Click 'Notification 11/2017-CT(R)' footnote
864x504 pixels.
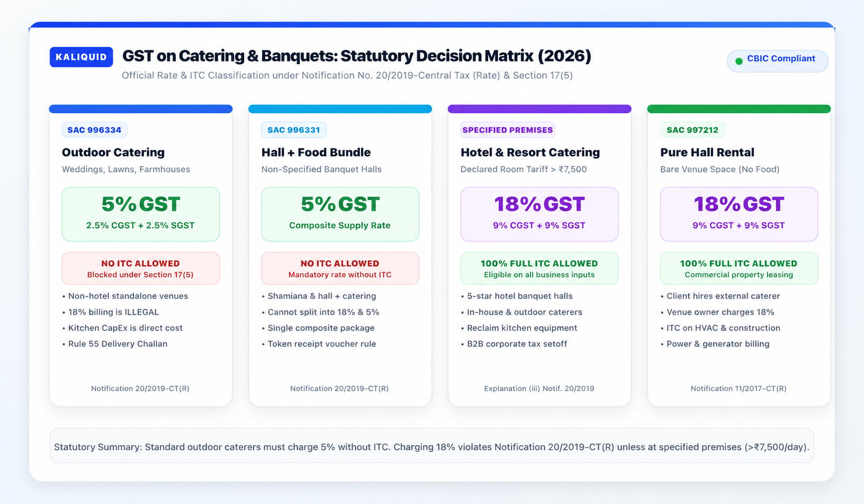739,389
